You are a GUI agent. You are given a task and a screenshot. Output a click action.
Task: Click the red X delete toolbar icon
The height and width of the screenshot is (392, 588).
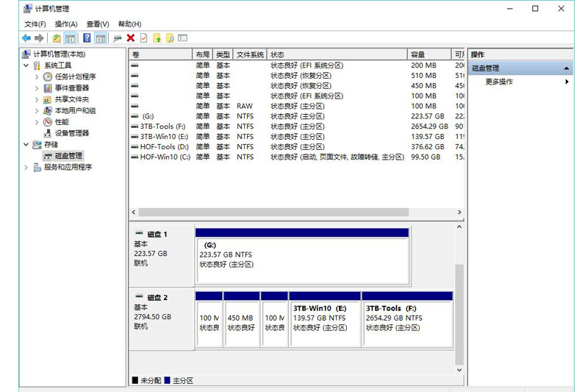(x=130, y=38)
